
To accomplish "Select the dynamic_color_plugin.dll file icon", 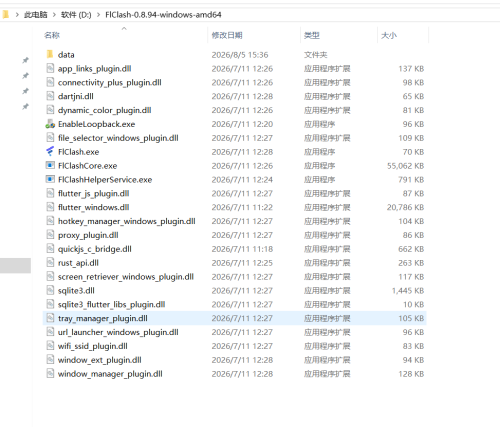I will tap(50, 110).
